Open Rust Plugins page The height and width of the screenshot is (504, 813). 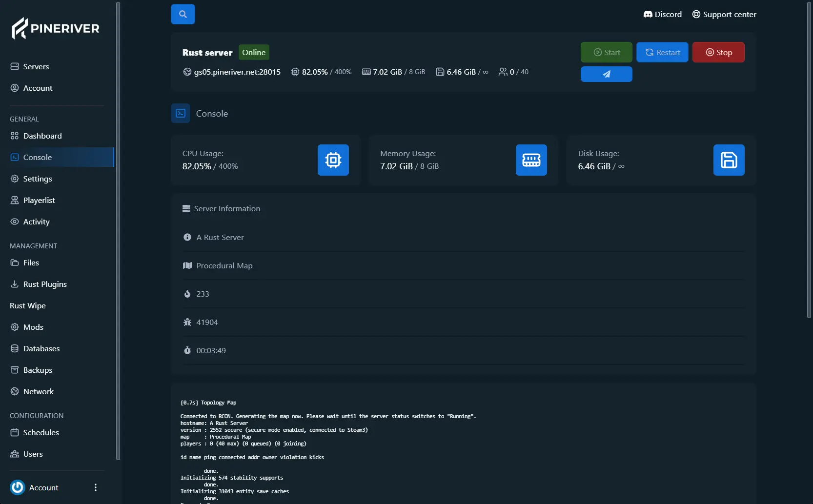[57, 284]
